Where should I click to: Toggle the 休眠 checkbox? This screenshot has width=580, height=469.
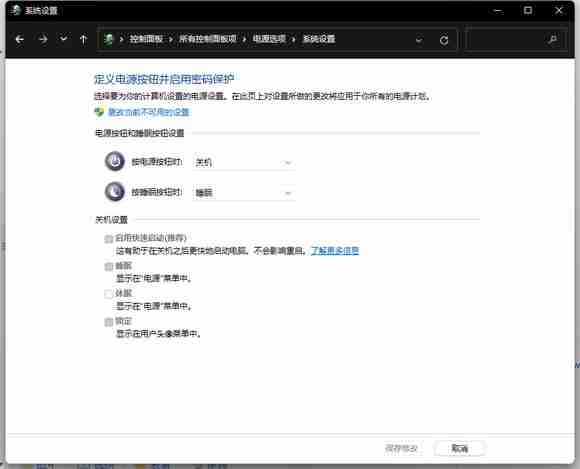[x=108, y=294]
